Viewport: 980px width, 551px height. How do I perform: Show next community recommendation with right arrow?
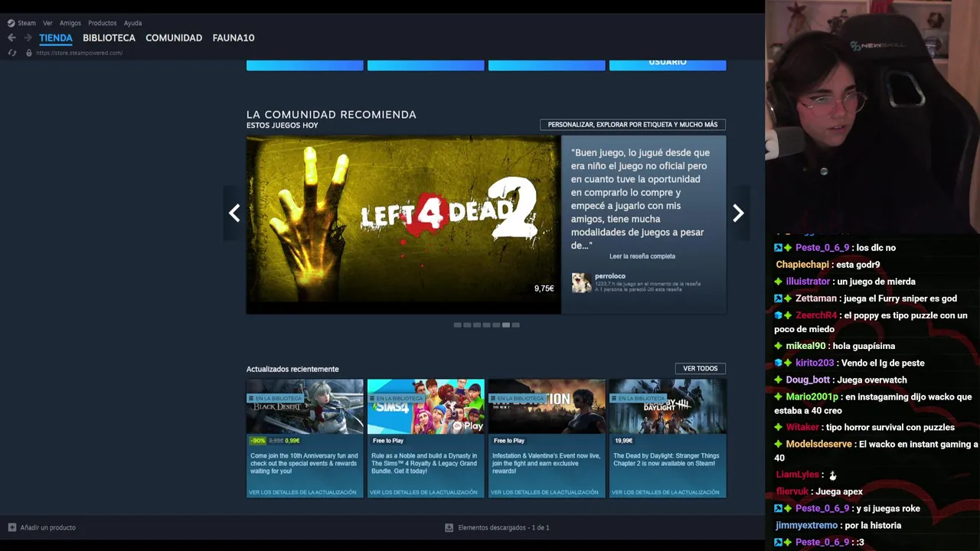click(738, 213)
